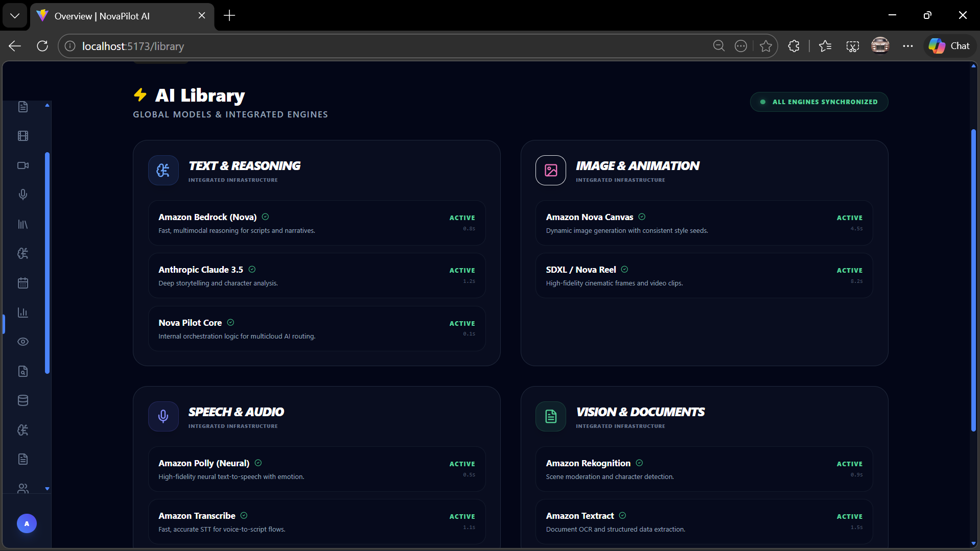Viewport: 980px width, 551px height.
Task: Click the microphone icon beside Speech & Audio
Action: [163, 416]
